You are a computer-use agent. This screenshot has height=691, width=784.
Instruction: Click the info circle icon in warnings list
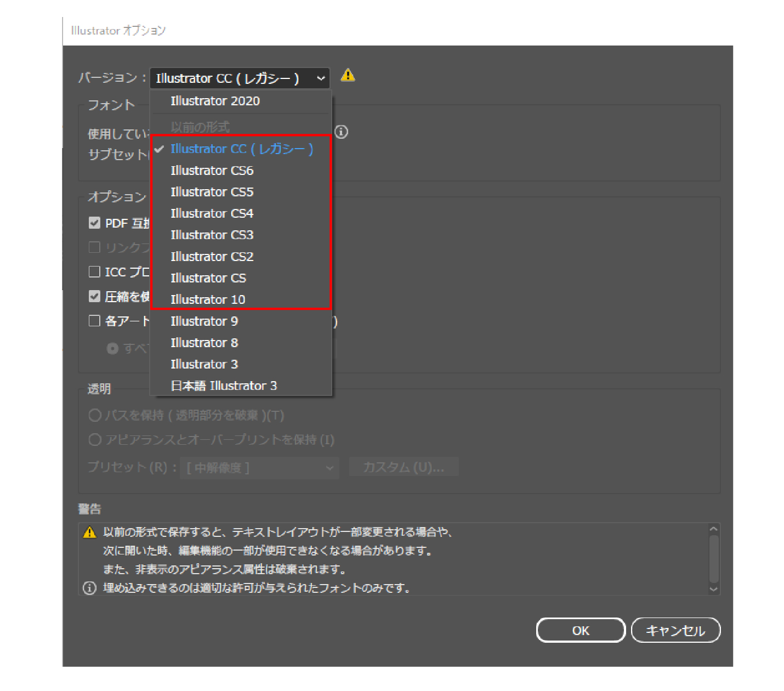pos(89,588)
